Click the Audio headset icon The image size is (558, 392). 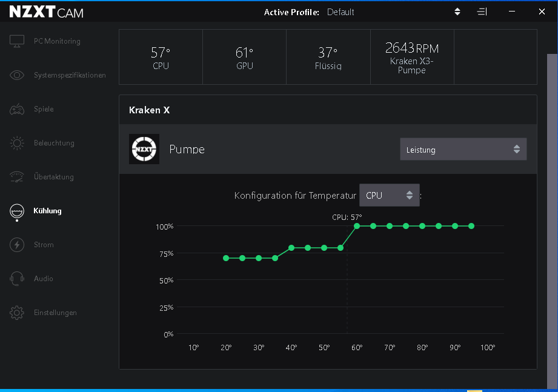17,279
